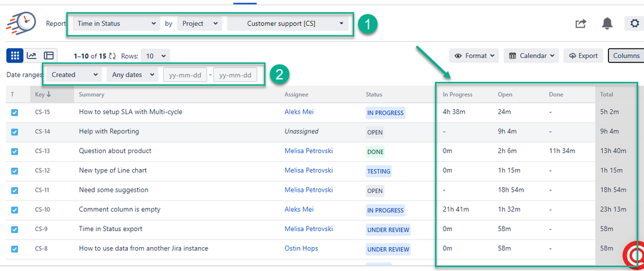Toggle checkbox for CS-15
This screenshot has height=271, width=644.
click(14, 113)
